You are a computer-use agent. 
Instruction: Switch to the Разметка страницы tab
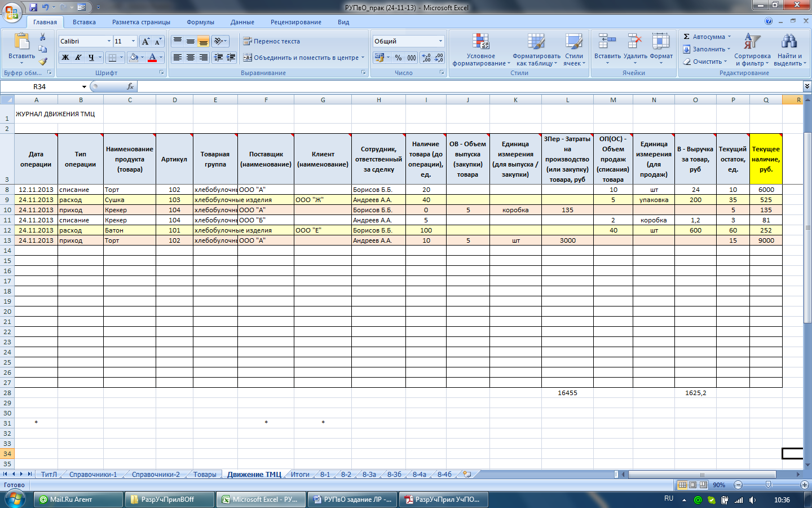[141, 22]
